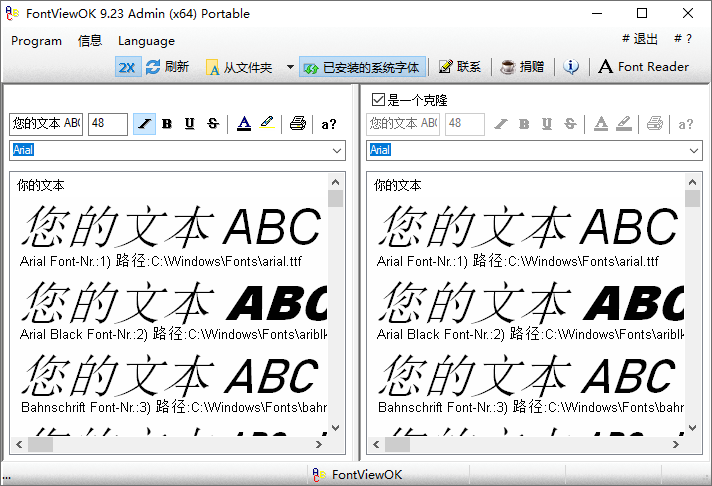Click right list scroll up arrow

point(692,182)
